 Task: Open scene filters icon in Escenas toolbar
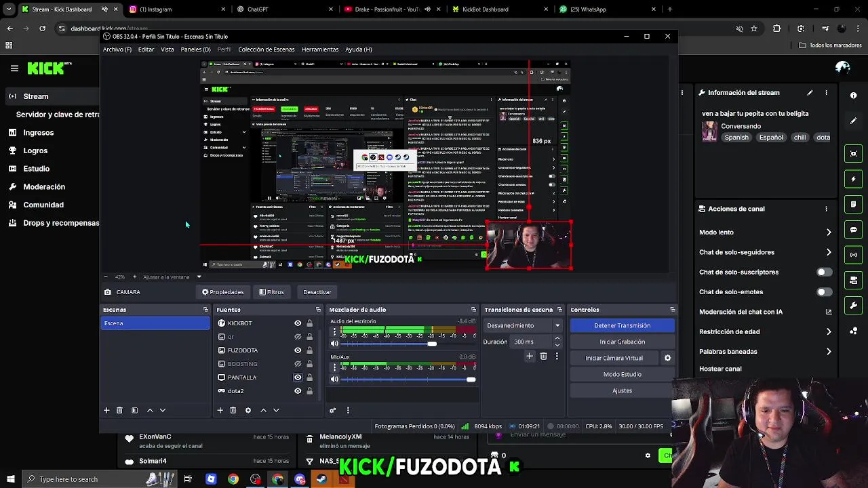[x=134, y=410]
